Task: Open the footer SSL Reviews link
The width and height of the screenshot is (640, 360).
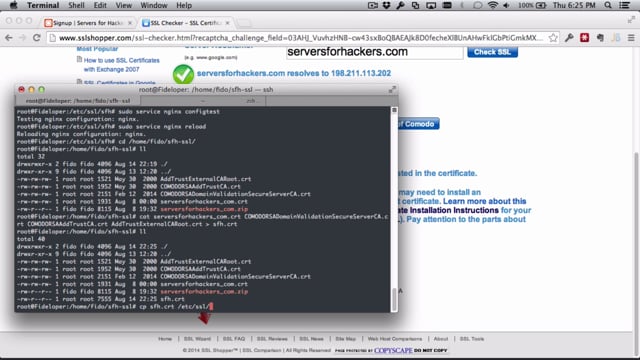Action: point(272,339)
